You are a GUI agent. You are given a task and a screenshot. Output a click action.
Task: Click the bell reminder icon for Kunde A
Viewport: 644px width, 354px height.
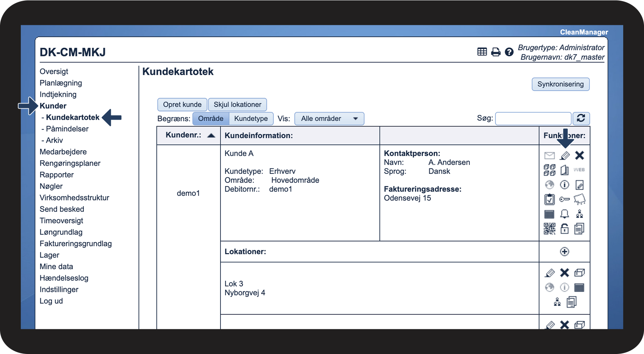[565, 214]
